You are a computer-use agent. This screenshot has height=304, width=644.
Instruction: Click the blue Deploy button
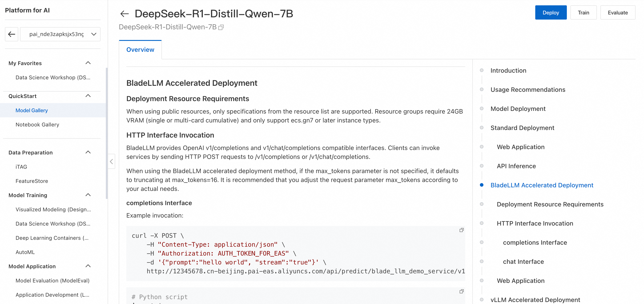point(551,12)
